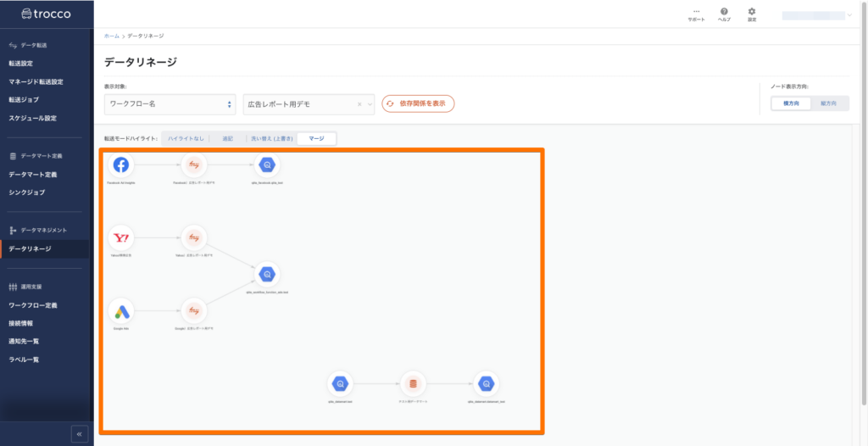Open the ヘルプ question mark icon
Image resolution: width=868 pixels, height=446 pixels.
[724, 12]
